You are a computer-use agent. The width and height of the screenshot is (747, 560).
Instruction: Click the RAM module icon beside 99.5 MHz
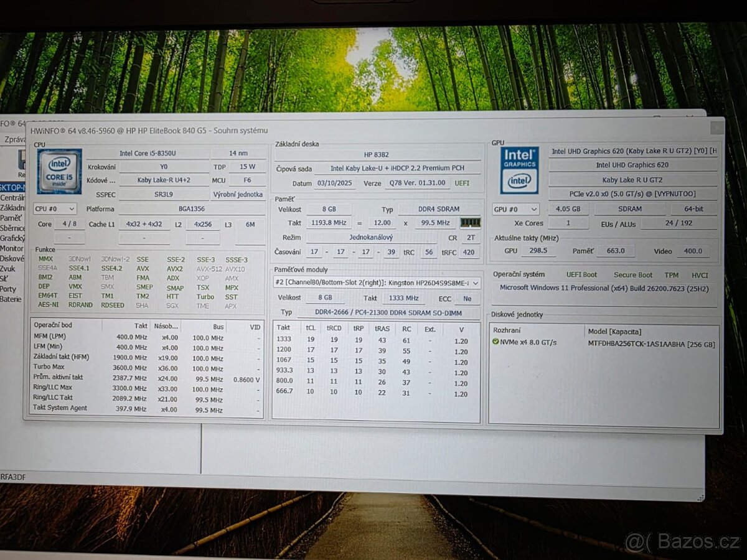click(x=471, y=222)
